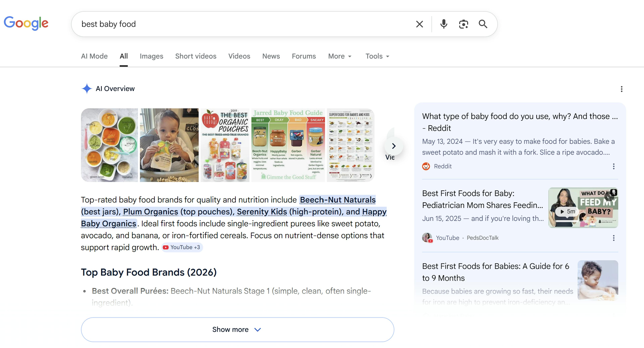The width and height of the screenshot is (644, 348).
Task: Expand the More search filters dropdown
Action: click(x=339, y=56)
